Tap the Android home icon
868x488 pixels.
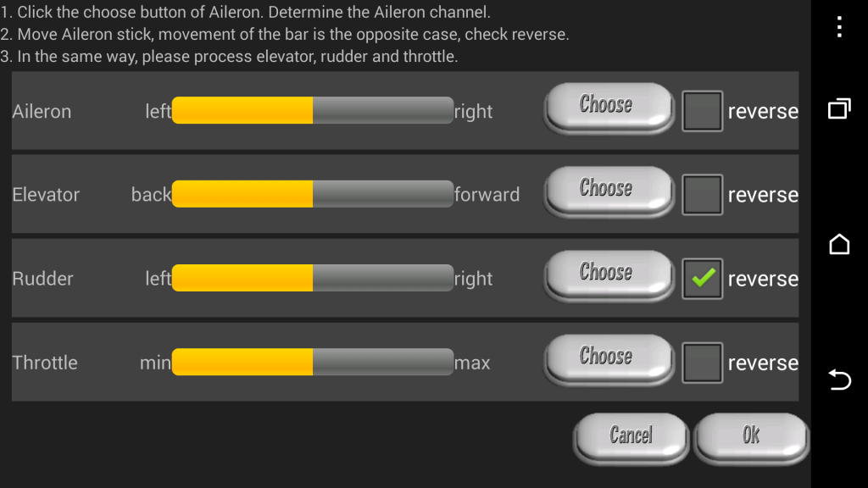point(839,244)
